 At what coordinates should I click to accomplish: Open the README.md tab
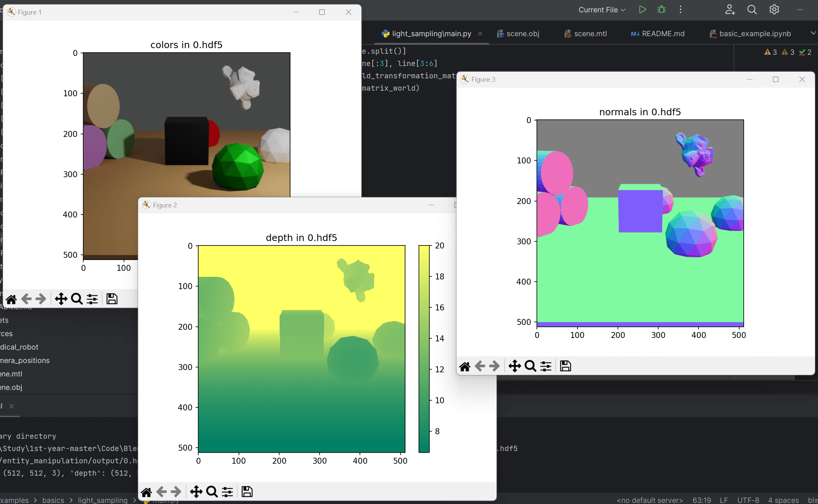663,34
